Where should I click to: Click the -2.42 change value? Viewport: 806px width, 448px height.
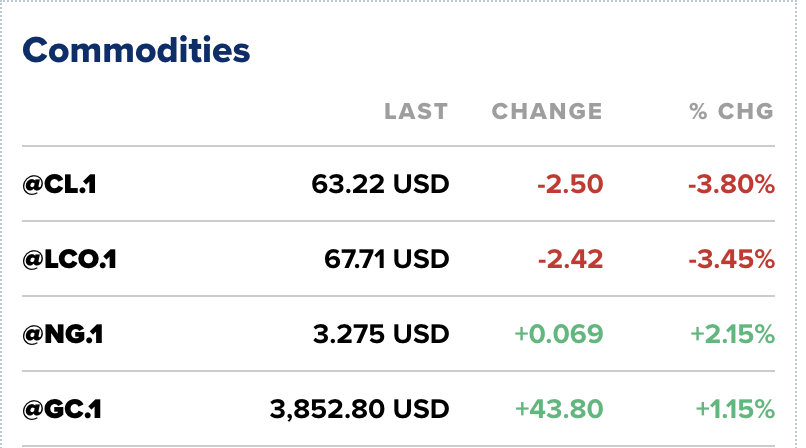coord(568,259)
